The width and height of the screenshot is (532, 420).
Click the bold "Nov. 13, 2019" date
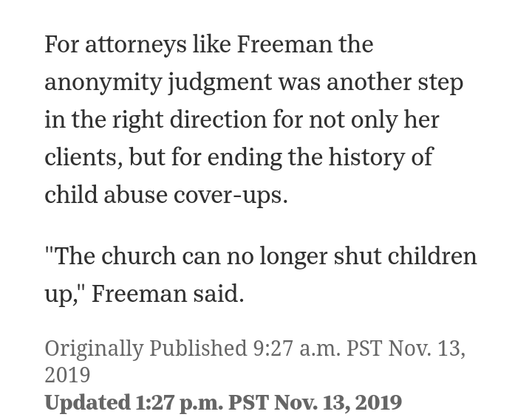pyautogui.click(x=338, y=402)
